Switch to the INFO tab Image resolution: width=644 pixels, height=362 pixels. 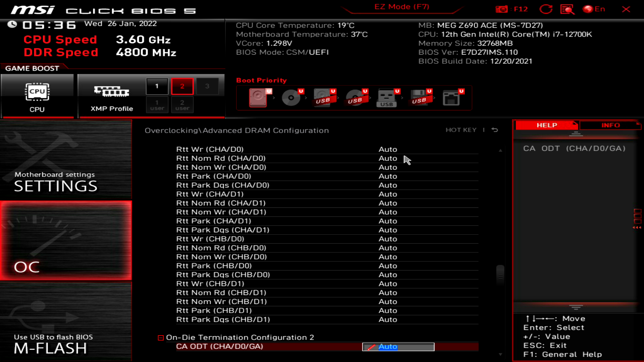click(x=610, y=125)
